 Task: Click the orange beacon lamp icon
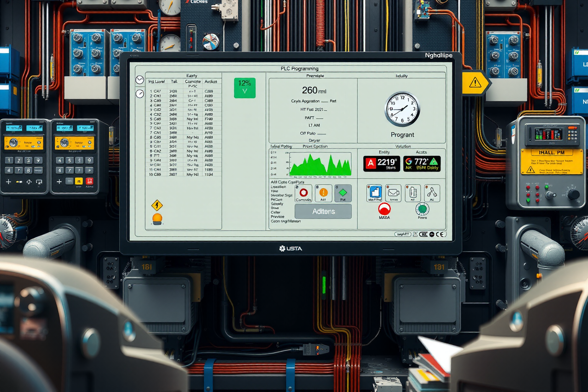157,219
